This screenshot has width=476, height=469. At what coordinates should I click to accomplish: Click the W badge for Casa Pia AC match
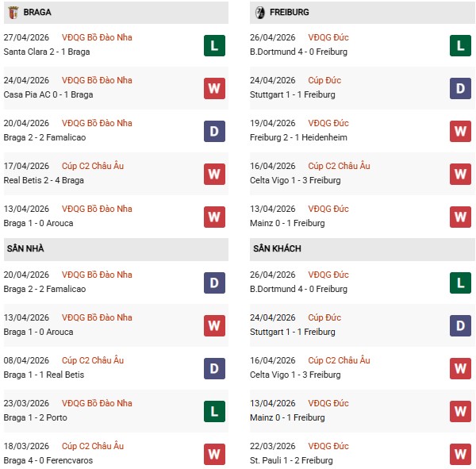coord(214,88)
